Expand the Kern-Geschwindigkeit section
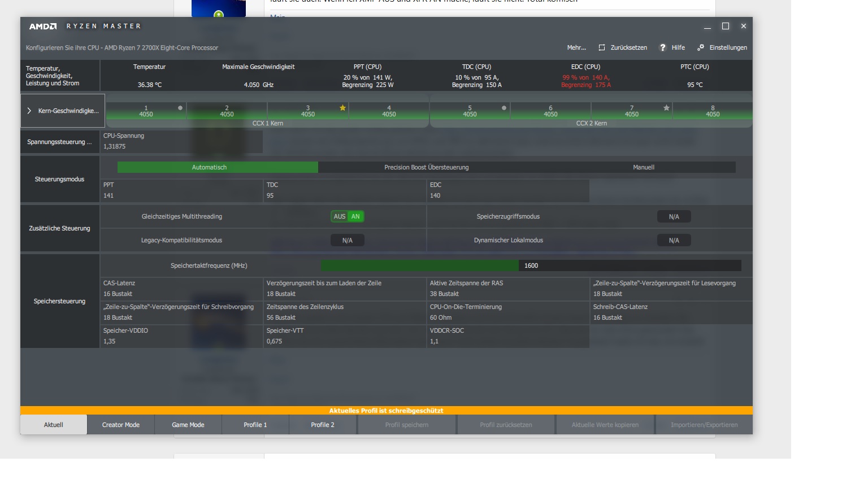This screenshot has width=868, height=488. click(63, 111)
